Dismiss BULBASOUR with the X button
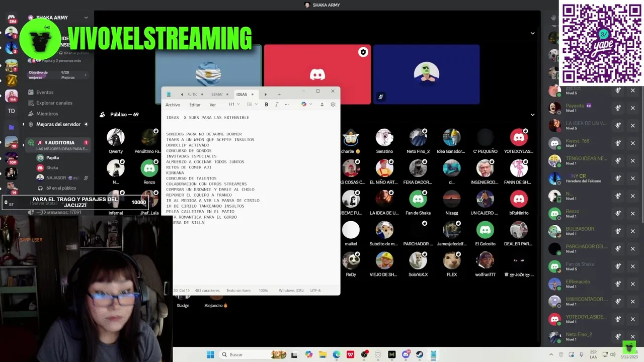Screen dimensions: 644x362 click(632, 231)
